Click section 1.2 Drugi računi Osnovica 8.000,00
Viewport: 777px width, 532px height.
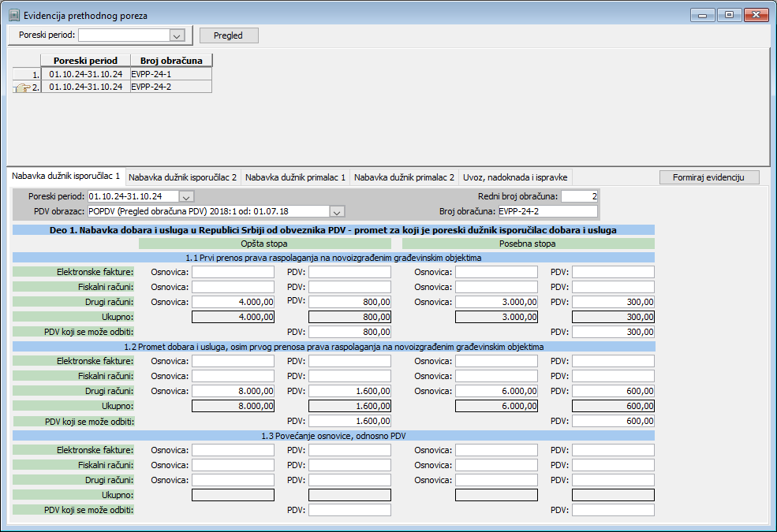click(x=233, y=391)
